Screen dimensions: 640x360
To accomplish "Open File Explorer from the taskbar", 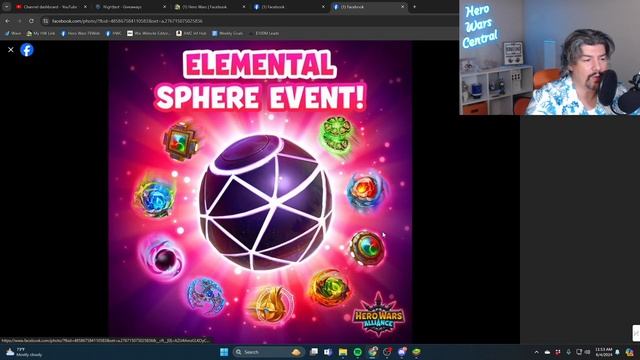I will 343,352.
